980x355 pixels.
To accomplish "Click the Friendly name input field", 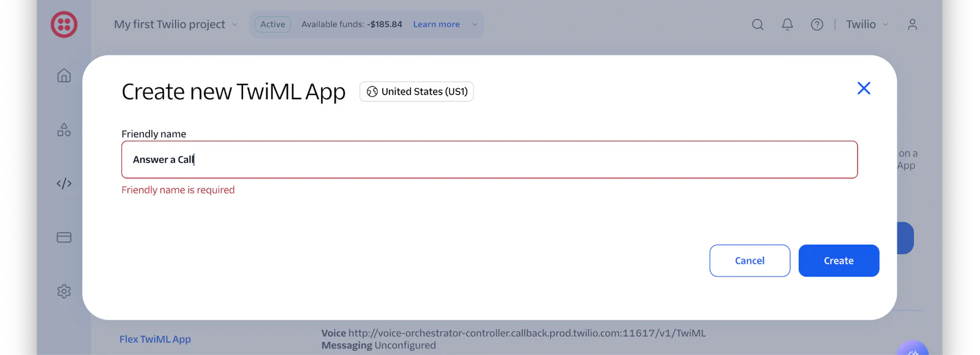I will click(489, 160).
